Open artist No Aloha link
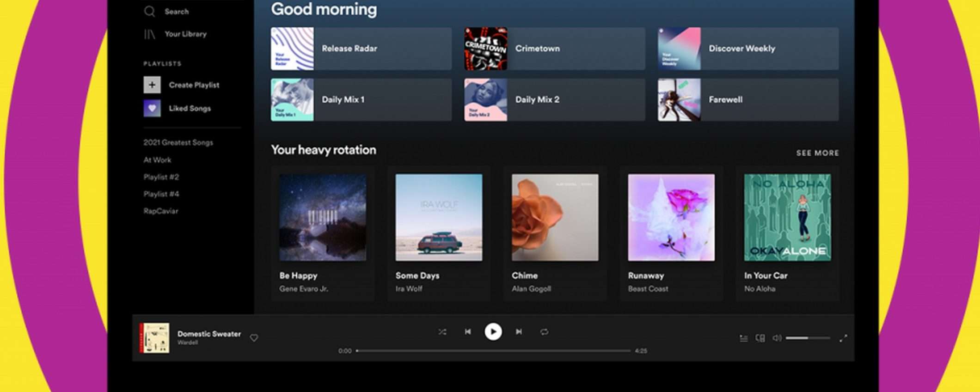The image size is (980, 392). tap(760, 289)
